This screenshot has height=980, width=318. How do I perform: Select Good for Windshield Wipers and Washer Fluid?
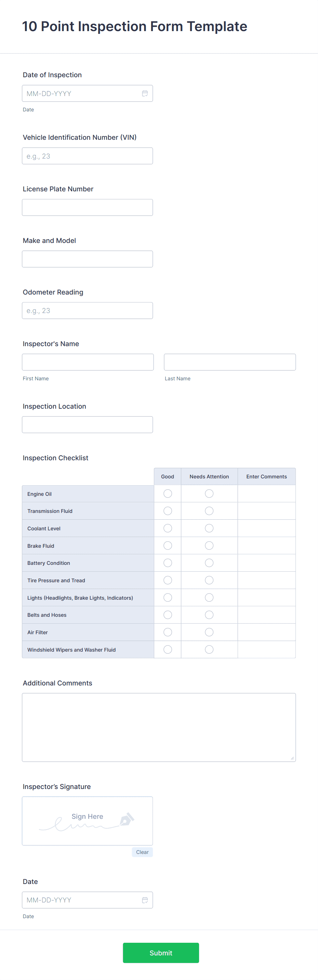point(168,649)
